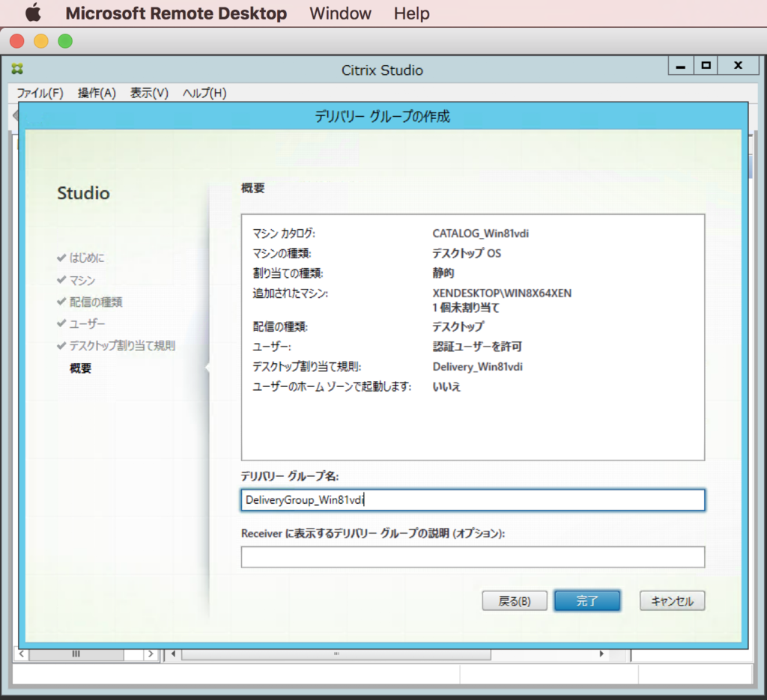Open the ファイル(F) menu
Image resolution: width=767 pixels, height=700 pixels.
(x=40, y=93)
